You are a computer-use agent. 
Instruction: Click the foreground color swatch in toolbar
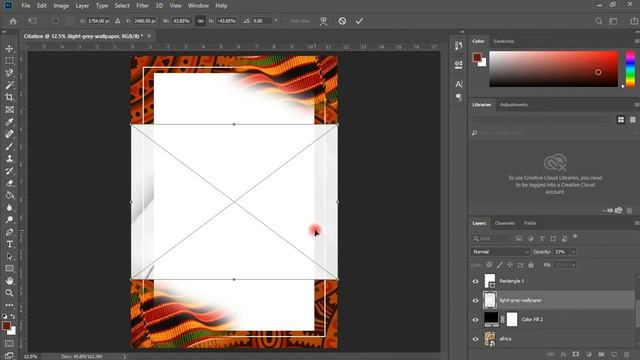tap(6, 326)
